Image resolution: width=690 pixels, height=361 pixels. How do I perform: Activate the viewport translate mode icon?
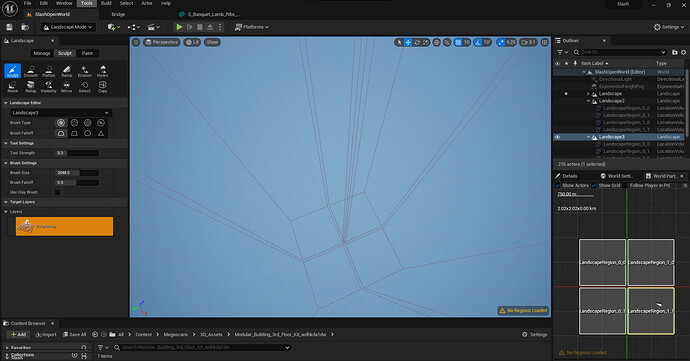click(408, 42)
